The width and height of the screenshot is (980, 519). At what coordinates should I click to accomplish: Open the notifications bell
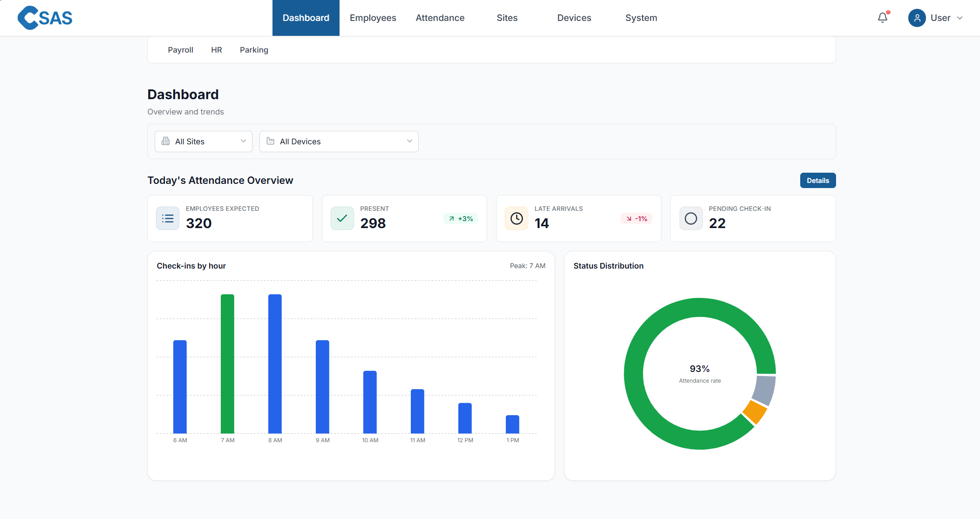pyautogui.click(x=882, y=18)
